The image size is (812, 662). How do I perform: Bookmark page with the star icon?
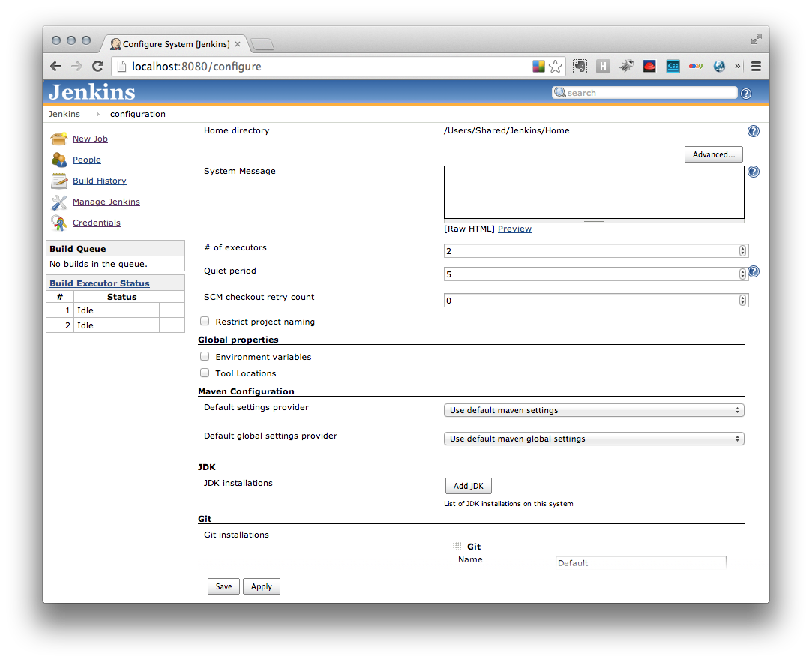(555, 66)
